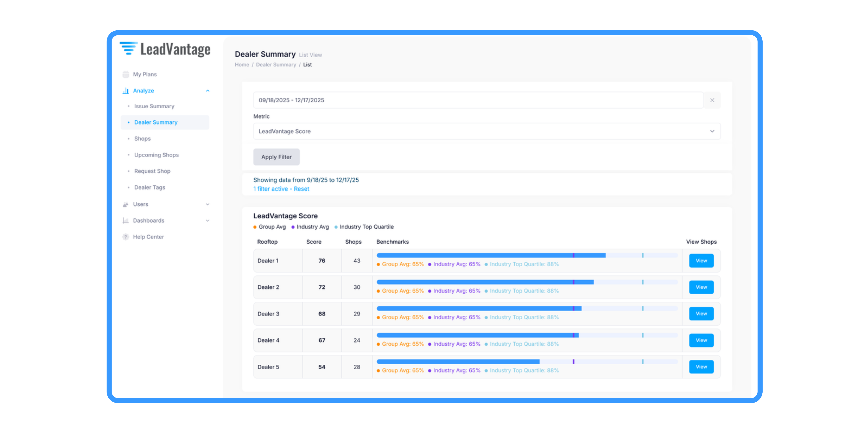Viewport: 868px width, 434px height.
Task: Click the Dashboards chart icon
Action: click(x=126, y=221)
